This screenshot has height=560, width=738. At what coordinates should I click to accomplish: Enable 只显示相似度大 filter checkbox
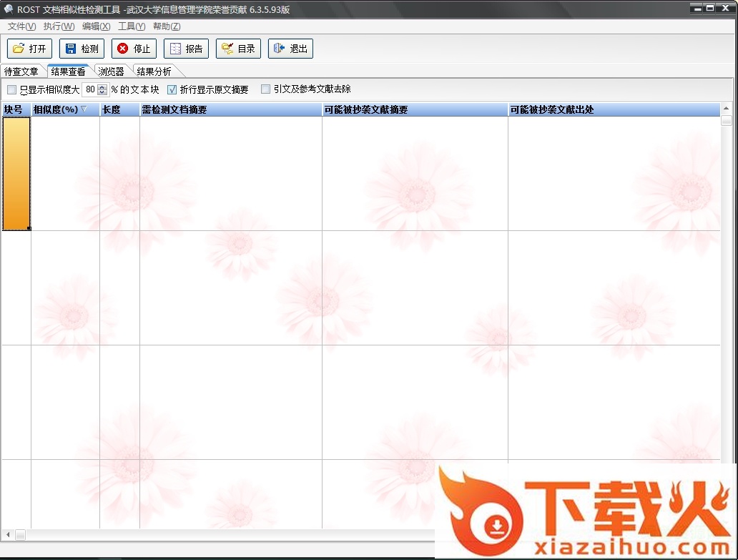(11, 89)
